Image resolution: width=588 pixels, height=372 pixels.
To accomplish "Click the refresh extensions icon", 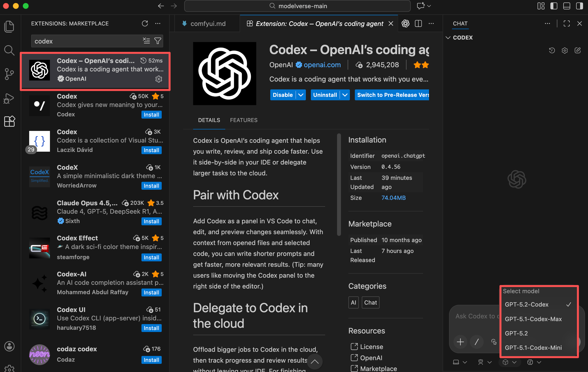I will pyautogui.click(x=145, y=23).
